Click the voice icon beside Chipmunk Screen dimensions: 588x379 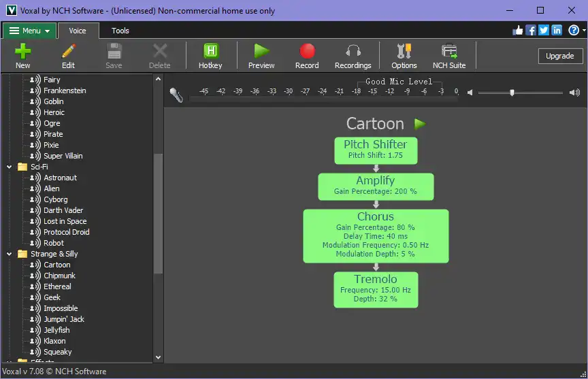pos(35,276)
